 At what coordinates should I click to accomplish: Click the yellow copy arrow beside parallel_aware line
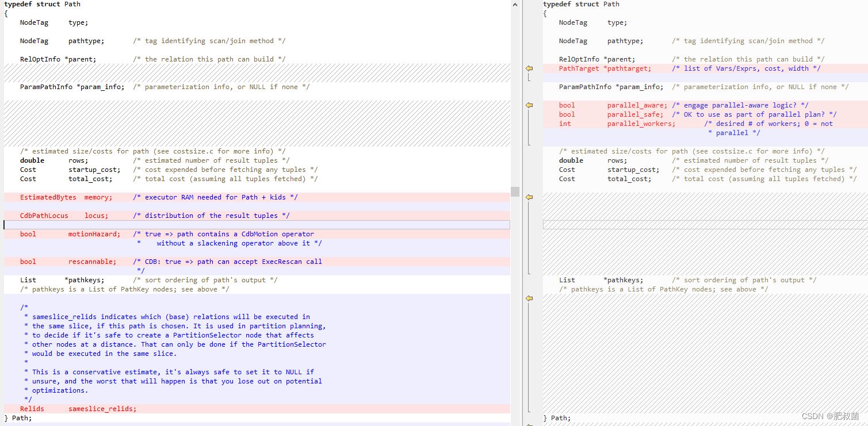click(529, 105)
